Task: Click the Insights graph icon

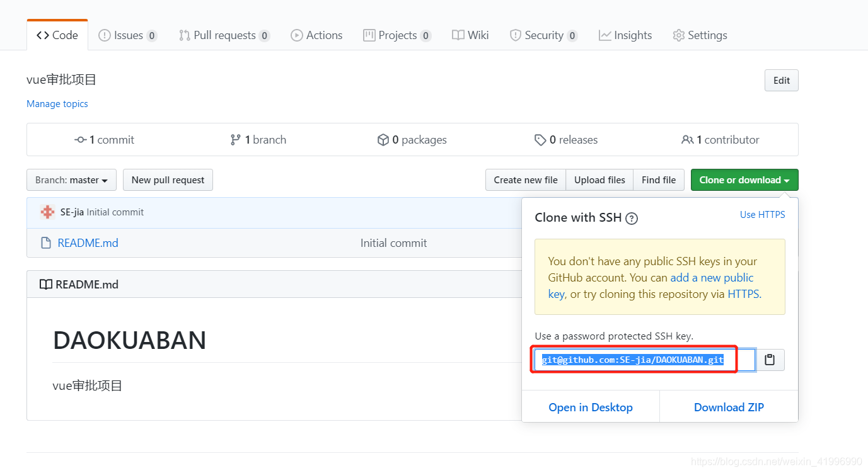Action: click(x=605, y=35)
